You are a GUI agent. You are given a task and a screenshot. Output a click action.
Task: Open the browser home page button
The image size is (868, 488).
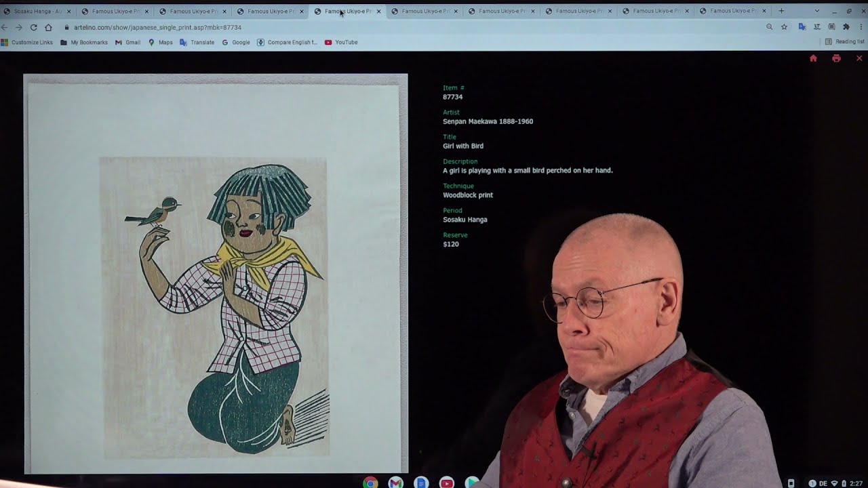pos(48,27)
